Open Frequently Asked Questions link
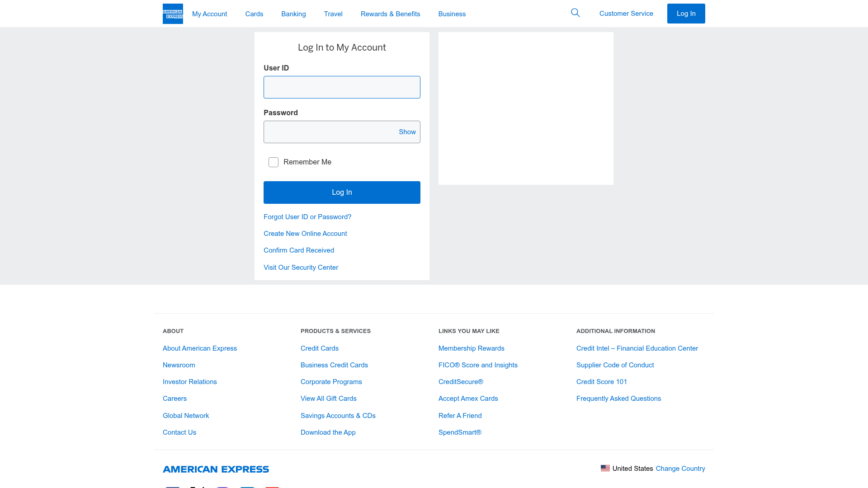 click(x=618, y=399)
